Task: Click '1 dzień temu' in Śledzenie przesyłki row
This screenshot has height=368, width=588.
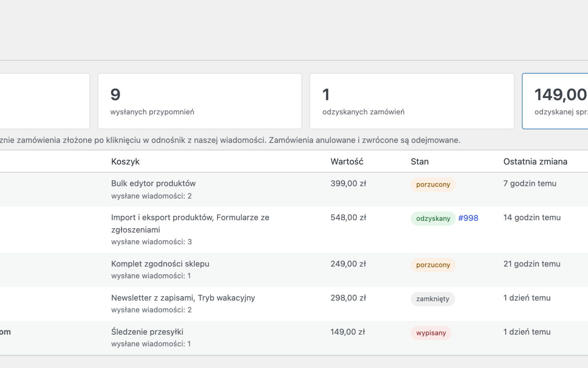Action: (527, 332)
